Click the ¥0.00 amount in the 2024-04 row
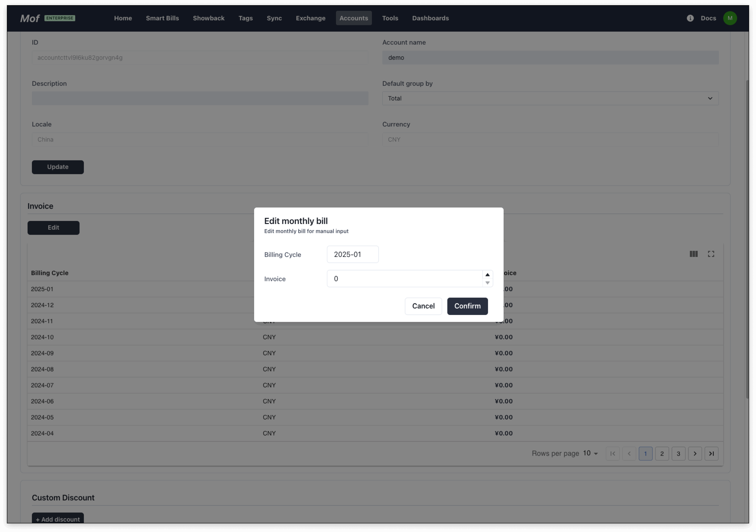This screenshot has width=756, height=532. [x=503, y=433]
